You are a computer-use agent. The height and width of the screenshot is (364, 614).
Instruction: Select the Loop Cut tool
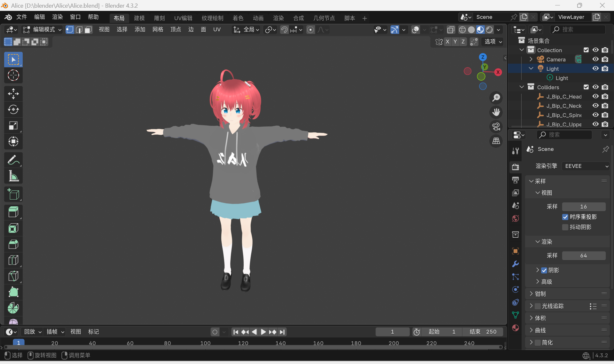coord(13,260)
